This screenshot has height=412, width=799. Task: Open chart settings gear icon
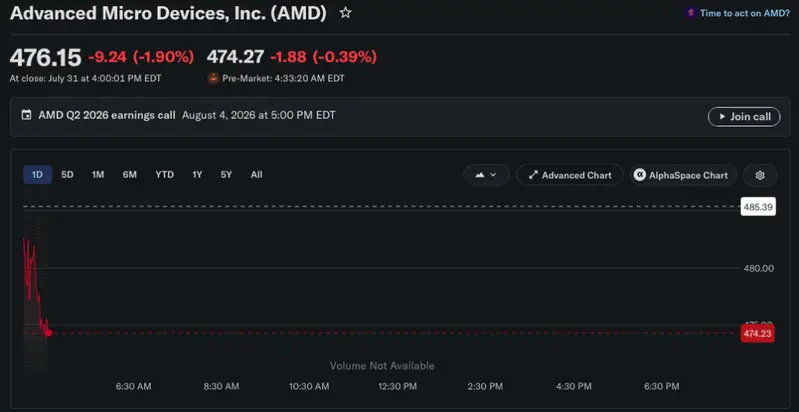(x=760, y=175)
